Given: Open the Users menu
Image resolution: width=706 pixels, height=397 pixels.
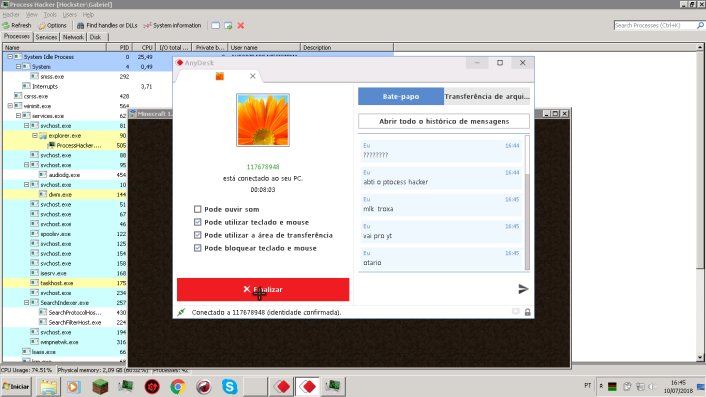Looking at the screenshot, I should (x=69, y=15).
